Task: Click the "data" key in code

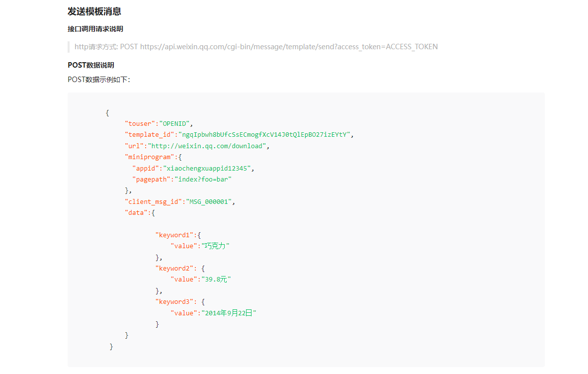Action: pos(136,213)
